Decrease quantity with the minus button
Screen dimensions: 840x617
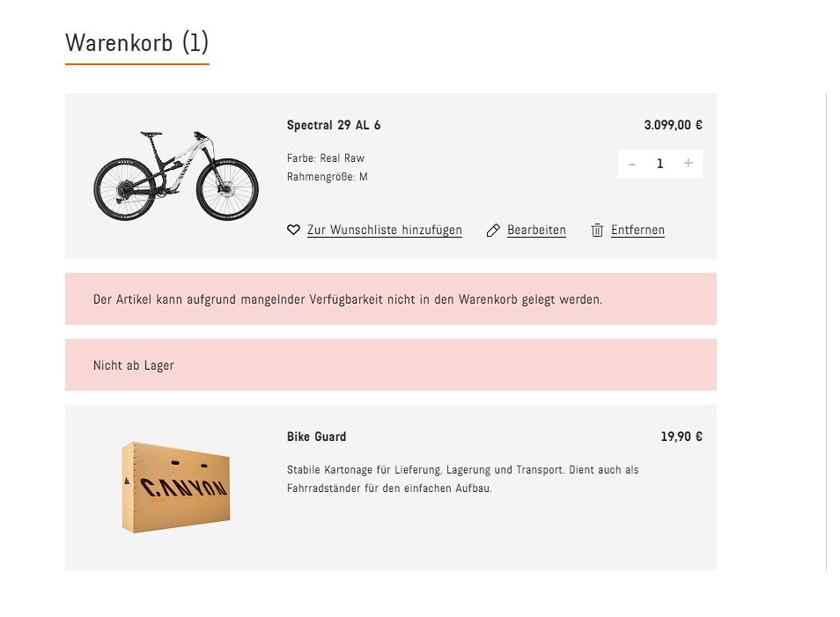click(x=632, y=164)
